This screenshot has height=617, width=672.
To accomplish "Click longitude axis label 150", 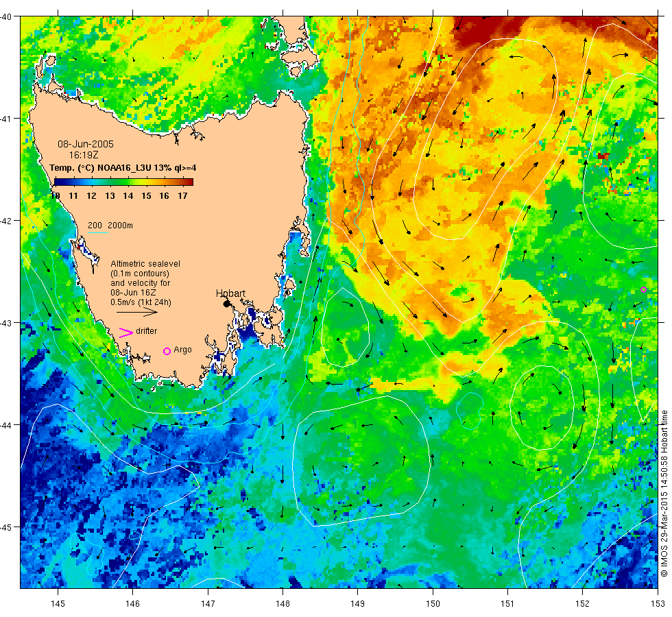I will tap(433, 604).
